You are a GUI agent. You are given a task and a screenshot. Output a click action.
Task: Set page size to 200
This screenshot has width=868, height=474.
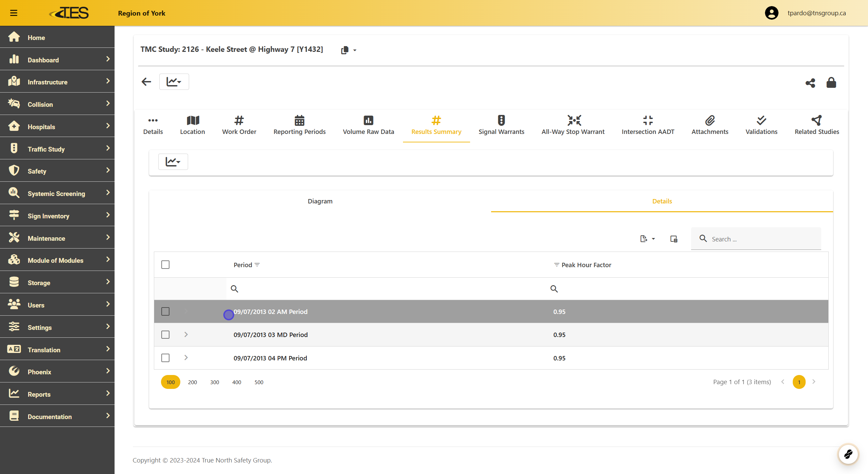[192, 382]
